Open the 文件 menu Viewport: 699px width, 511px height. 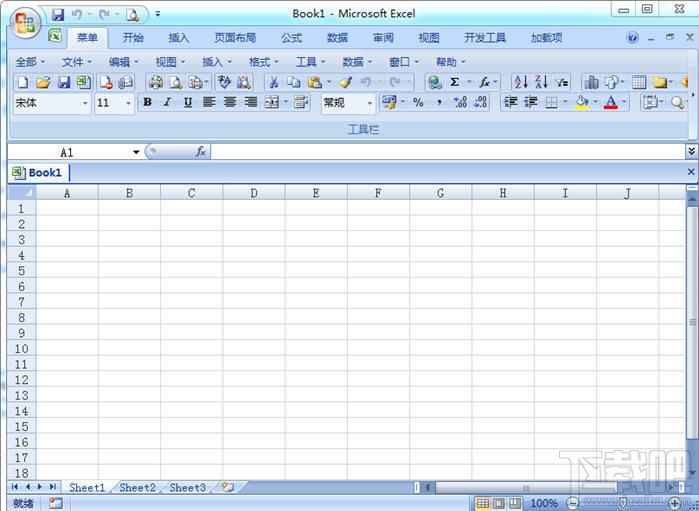point(77,62)
